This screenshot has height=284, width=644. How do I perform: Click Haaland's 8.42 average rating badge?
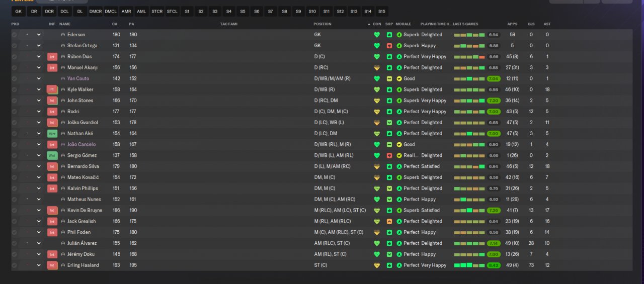coord(494,265)
